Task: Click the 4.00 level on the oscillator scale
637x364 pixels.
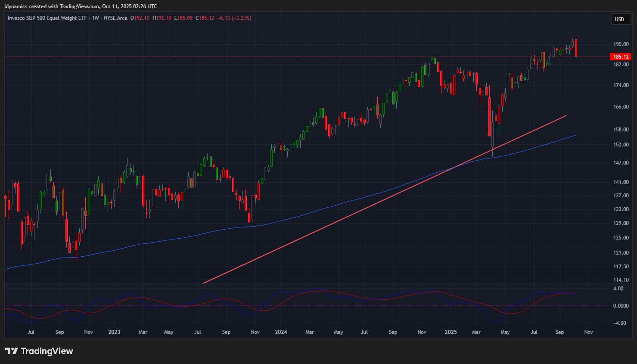Action: click(x=618, y=289)
